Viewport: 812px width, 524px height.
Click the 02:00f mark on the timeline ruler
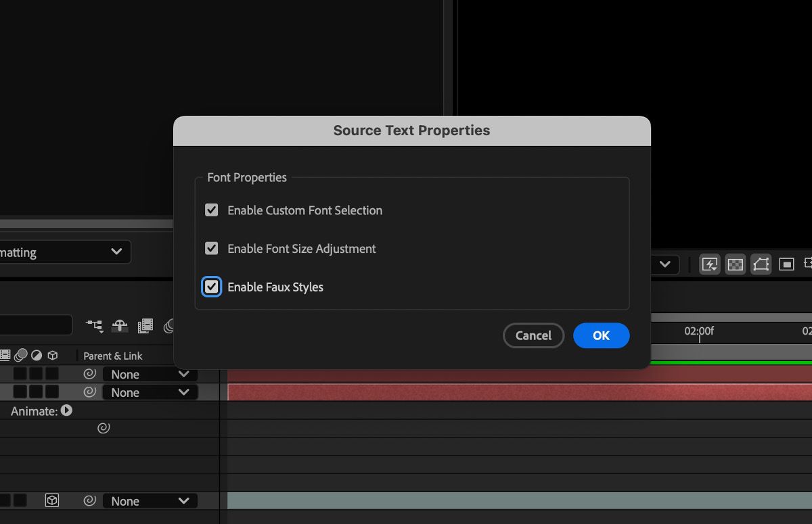(x=700, y=331)
